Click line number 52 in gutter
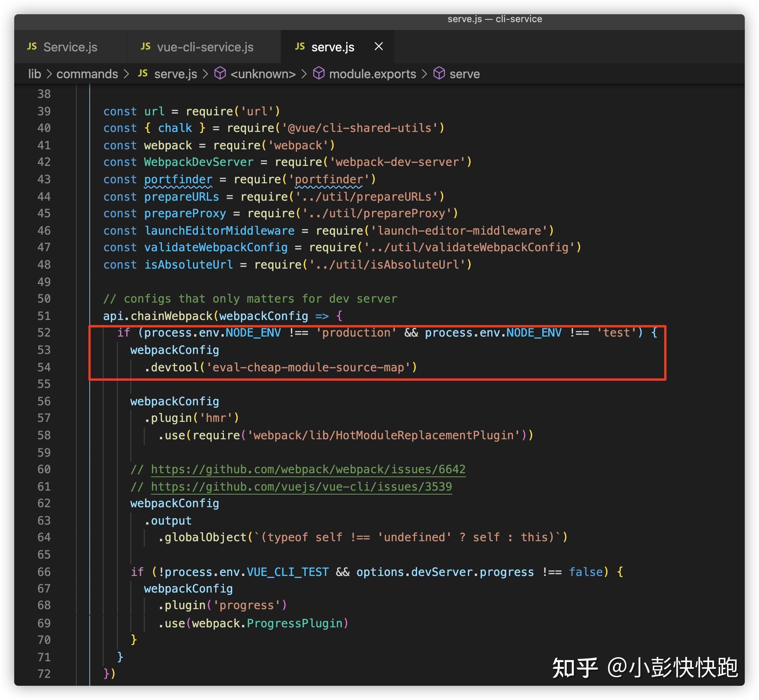This screenshot has height=700, width=759. [x=44, y=333]
